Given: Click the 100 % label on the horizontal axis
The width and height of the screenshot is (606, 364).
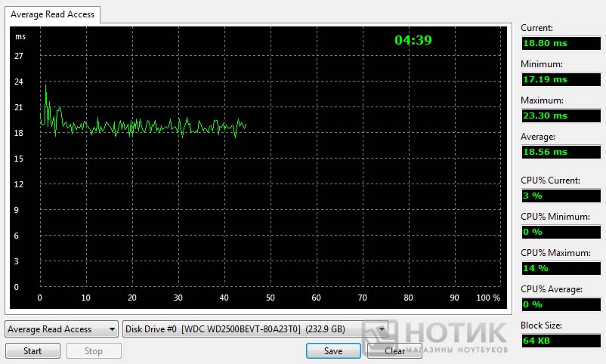Looking at the screenshot, I should pos(488,298).
